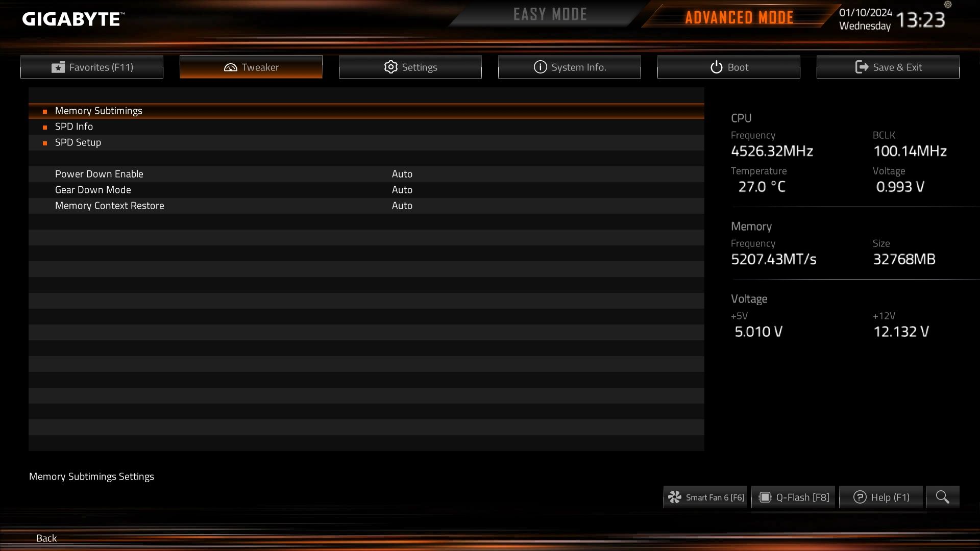Switch to the Settings tab
The image size is (980, 551).
tap(410, 67)
